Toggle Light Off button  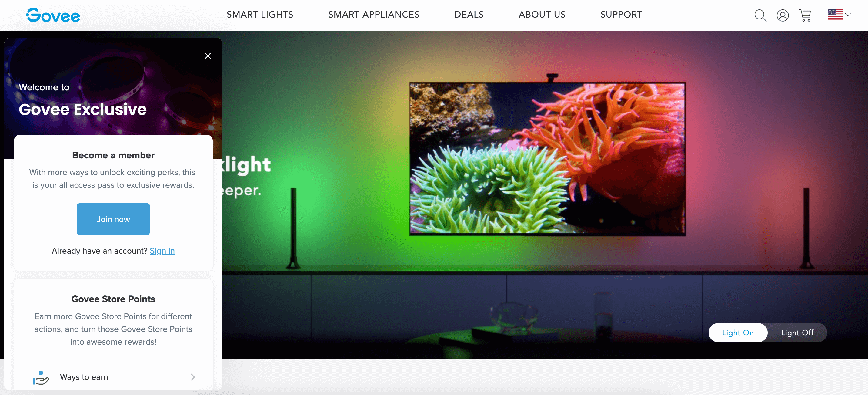(797, 333)
